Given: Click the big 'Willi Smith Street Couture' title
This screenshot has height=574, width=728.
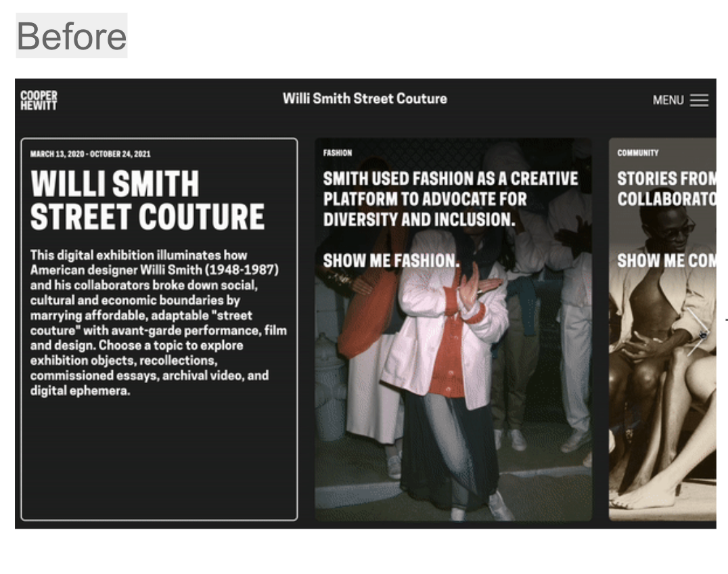Looking at the screenshot, I should (147, 200).
